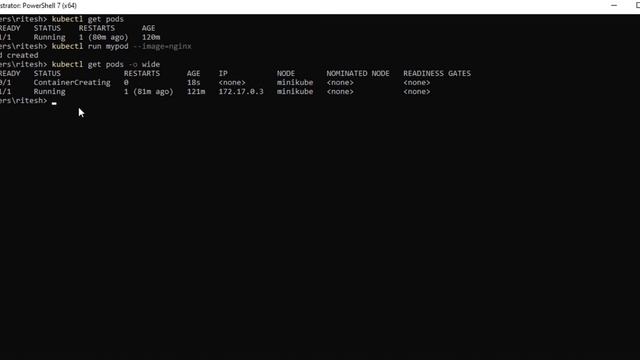Click the readiness gates '<none>' in ContainerCreating row

417,82
